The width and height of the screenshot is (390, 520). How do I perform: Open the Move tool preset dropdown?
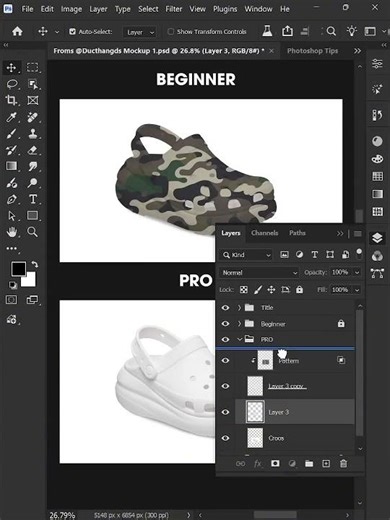(x=57, y=32)
